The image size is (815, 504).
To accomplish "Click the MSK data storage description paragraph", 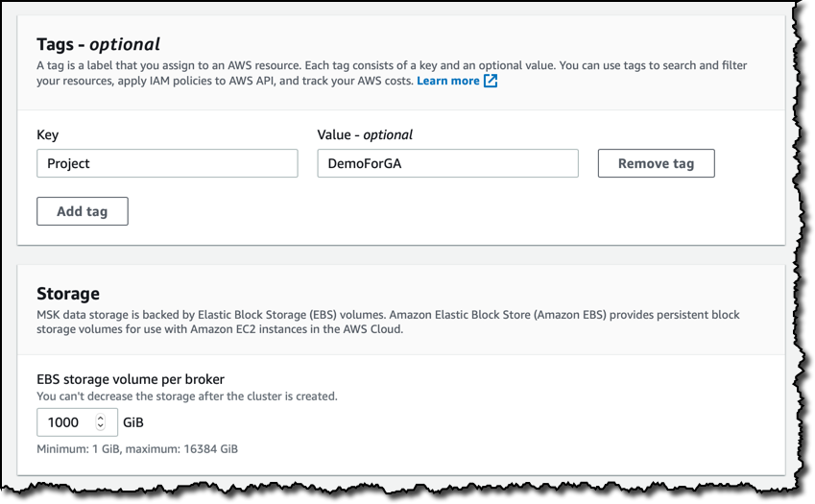I will tap(388, 322).
